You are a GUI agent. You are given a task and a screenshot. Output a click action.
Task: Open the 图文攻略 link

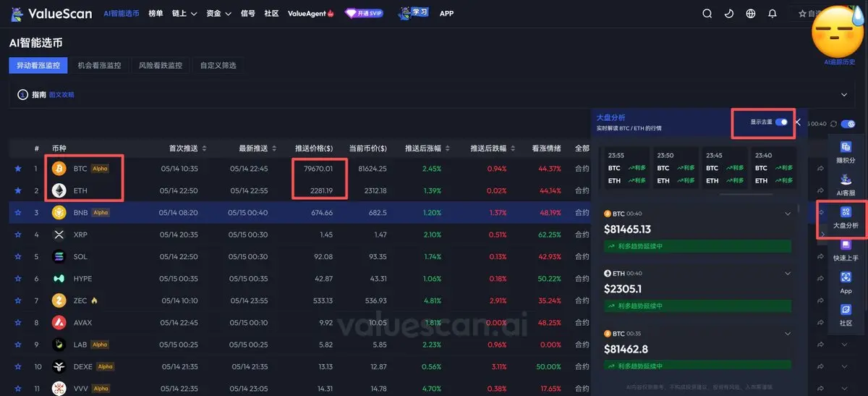click(61, 95)
